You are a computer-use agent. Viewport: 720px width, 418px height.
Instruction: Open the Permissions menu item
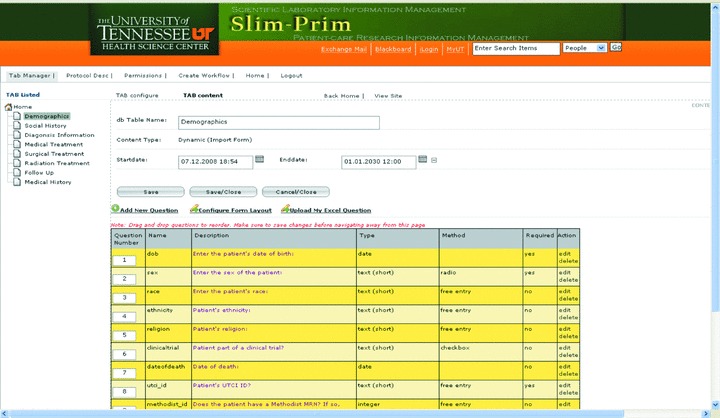[x=146, y=75]
